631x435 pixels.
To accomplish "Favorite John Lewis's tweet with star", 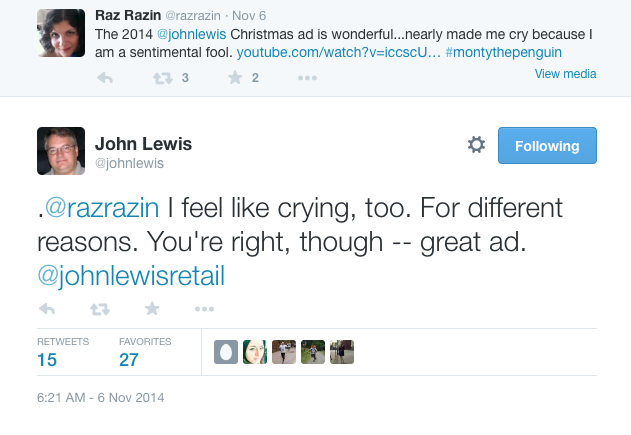I will pyautogui.click(x=152, y=308).
